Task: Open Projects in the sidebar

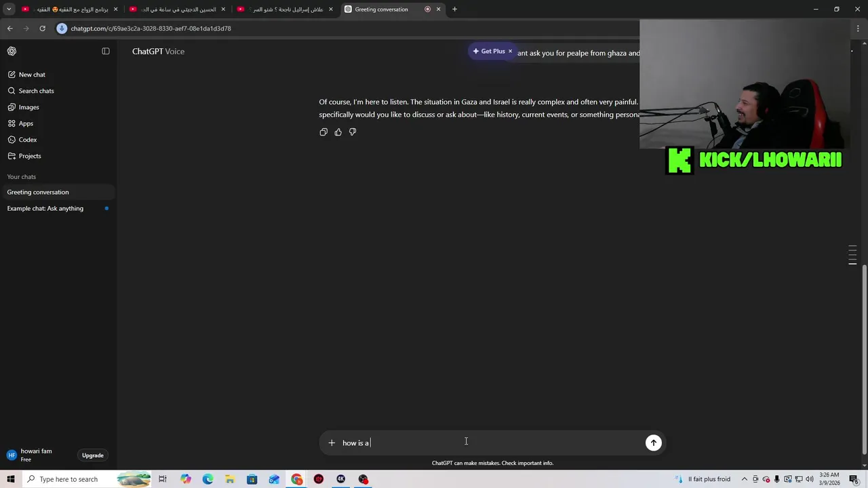Action: (x=58, y=156)
